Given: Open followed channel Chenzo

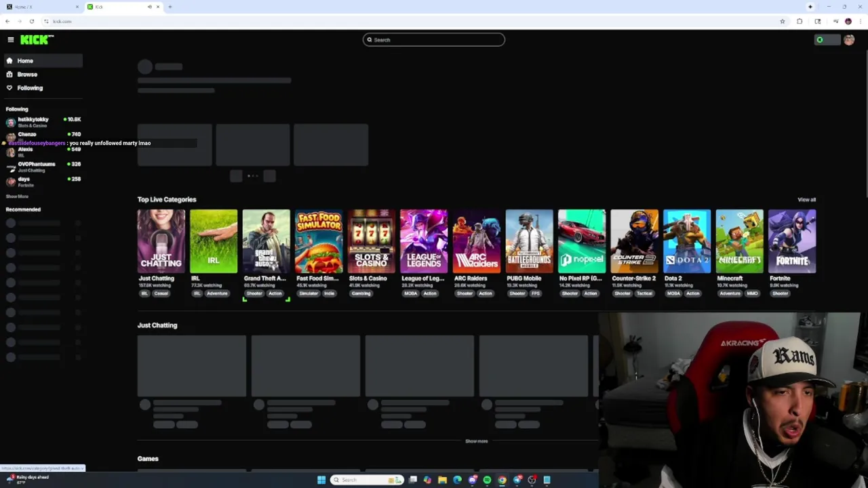Looking at the screenshot, I should pyautogui.click(x=43, y=136).
